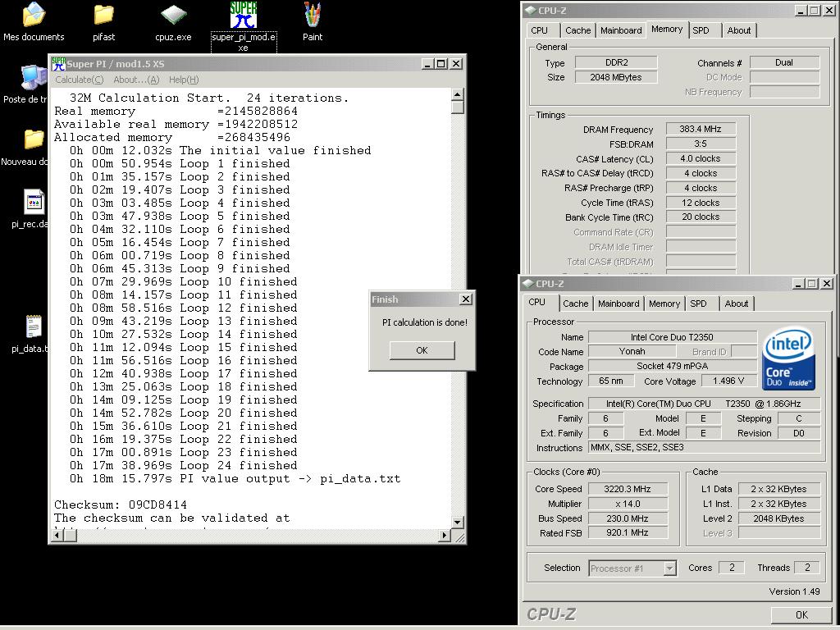Click the lower CPU-Z window title icon

527,283
